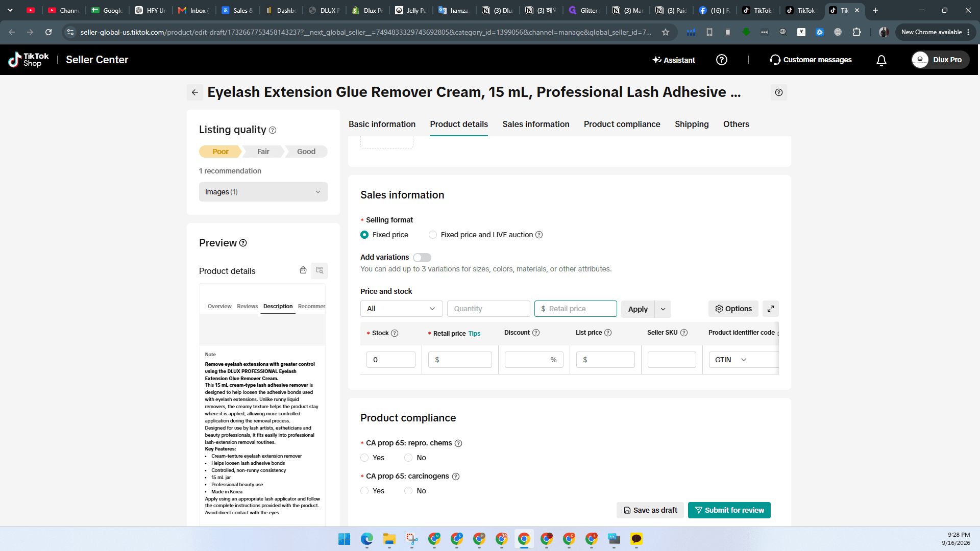This screenshot has height=551, width=980.
Task: Open help for Fixed price and LIVE auction
Action: [539, 235]
